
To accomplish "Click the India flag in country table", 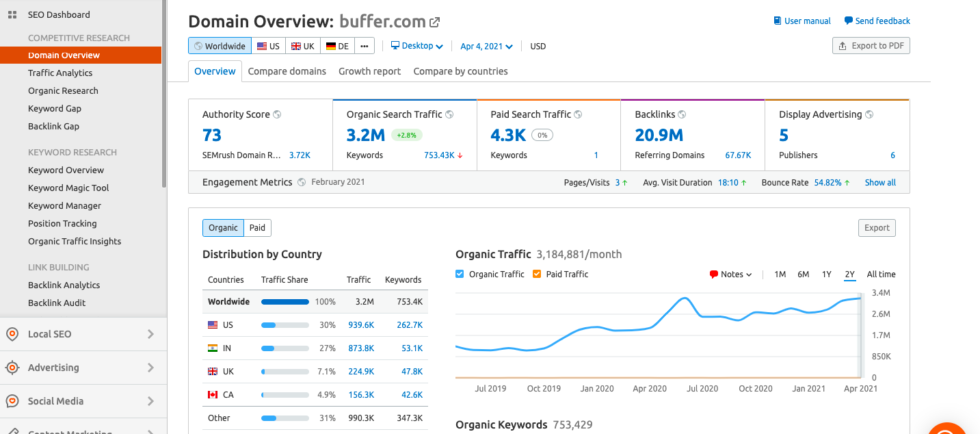I will pyautogui.click(x=213, y=348).
